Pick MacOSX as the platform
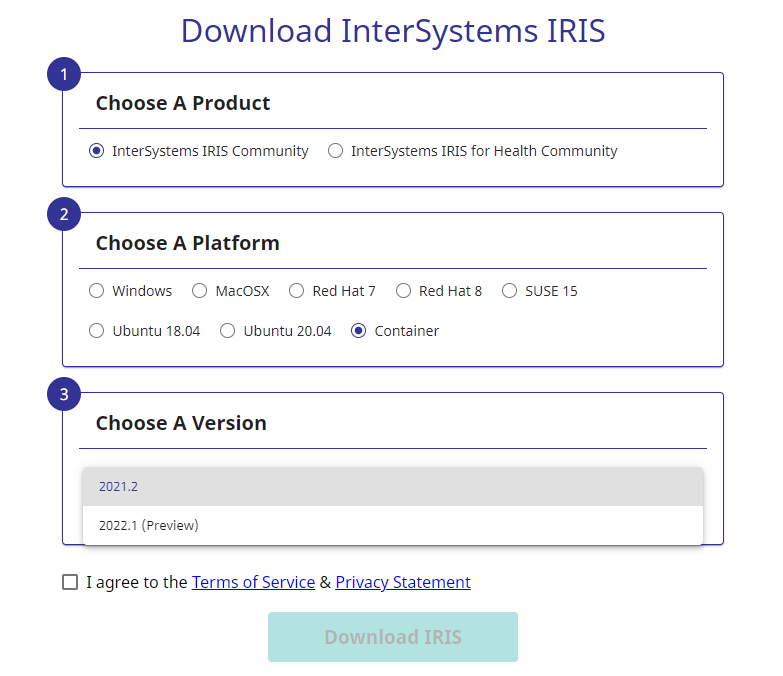Screen dimensions: 783x676 [200, 291]
